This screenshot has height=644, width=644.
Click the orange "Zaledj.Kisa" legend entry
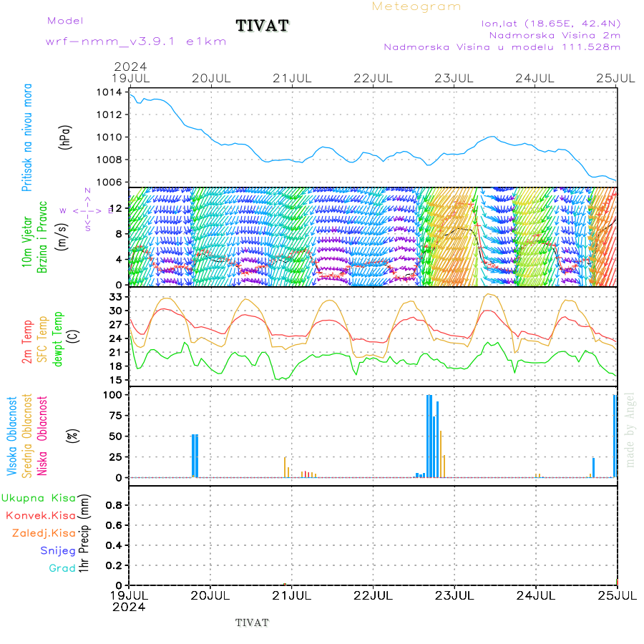(x=44, y=534)
